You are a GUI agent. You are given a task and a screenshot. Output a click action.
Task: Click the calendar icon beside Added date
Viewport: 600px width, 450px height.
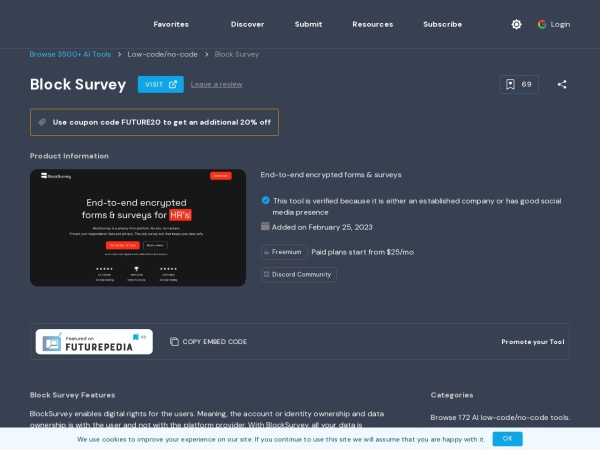coord(265,227)
